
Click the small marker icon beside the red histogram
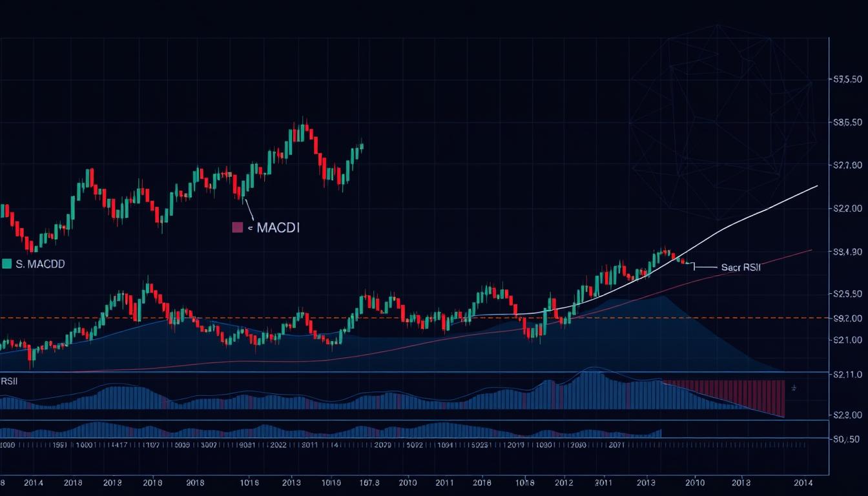coord(794,388)
